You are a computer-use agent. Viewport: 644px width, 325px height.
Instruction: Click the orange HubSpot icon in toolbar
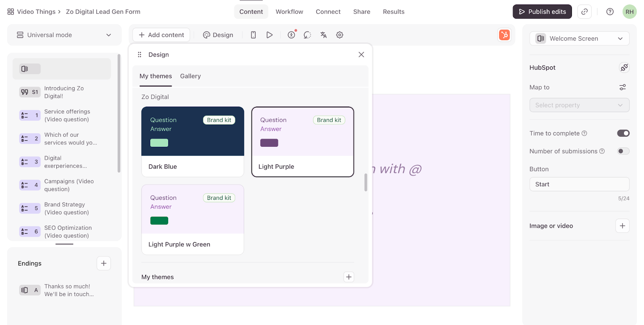click(x=504, y=35)
